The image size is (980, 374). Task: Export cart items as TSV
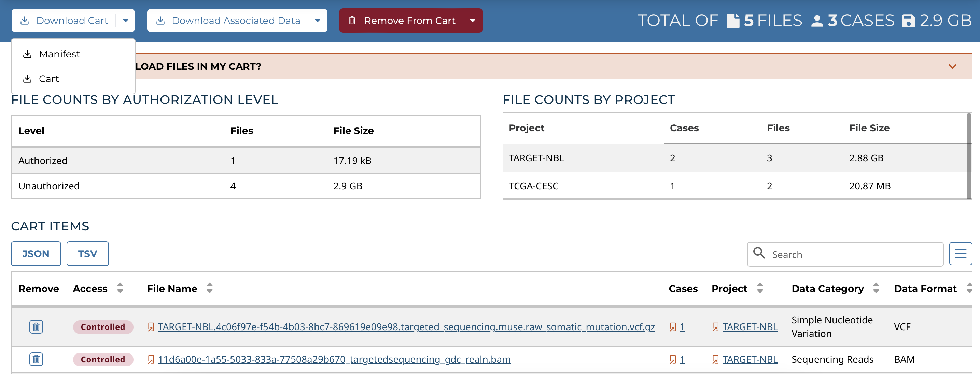(87, 254)
